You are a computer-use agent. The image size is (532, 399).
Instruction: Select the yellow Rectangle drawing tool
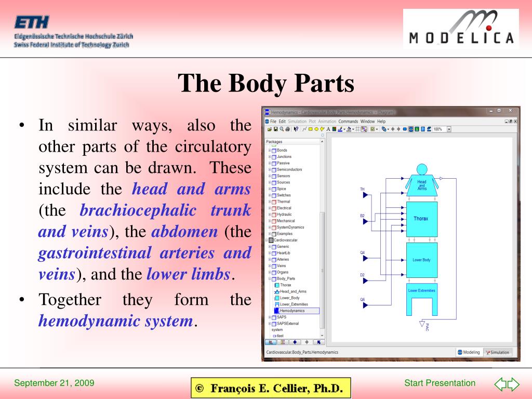tap(311, 129)
